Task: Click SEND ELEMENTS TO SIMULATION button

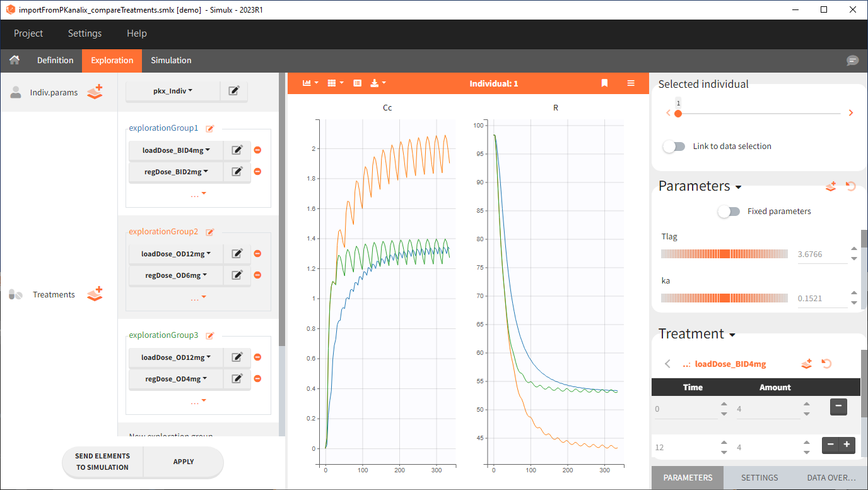Action: [x=102, y=462]
